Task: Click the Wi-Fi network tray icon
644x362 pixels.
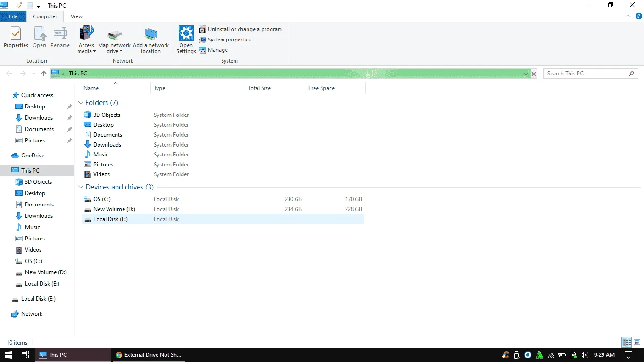Action: pos(551,355)
